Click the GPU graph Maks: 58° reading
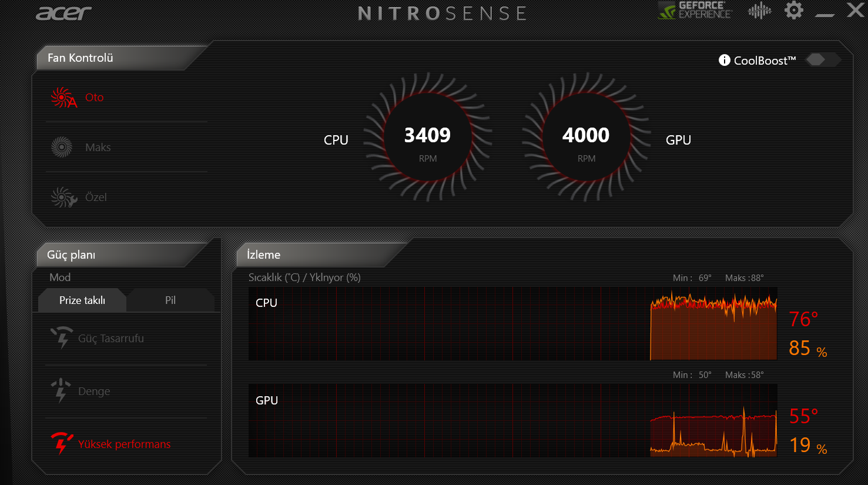The image size is (868, 485). pyautogui.click(x=745, y=375)
